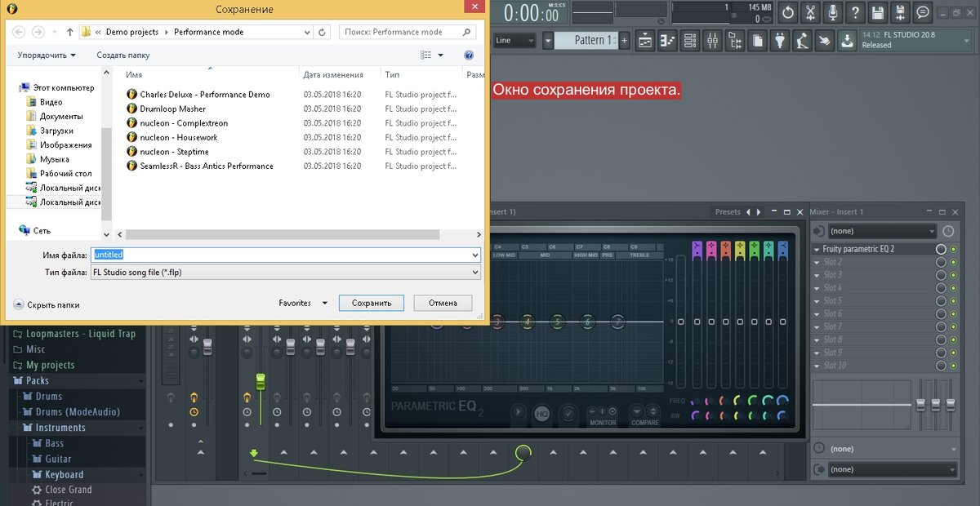Viewport: 980px width, 506px height.
Task: Toggle the Browser via the folder-tree toolbar icon
Action: click(735, 40)
